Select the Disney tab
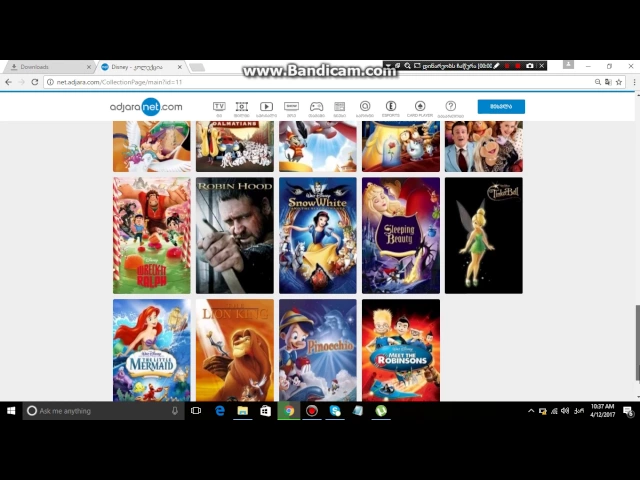 (x=139, y=67)
